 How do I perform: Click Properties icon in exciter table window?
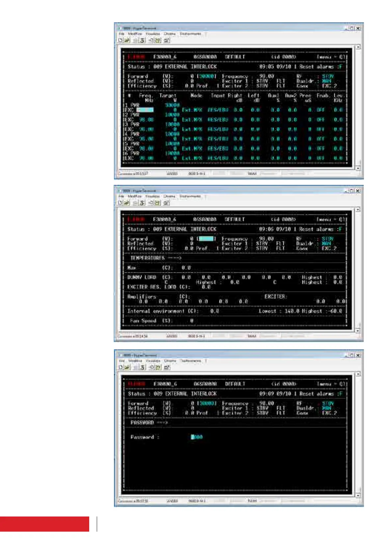tap(167, 40)
